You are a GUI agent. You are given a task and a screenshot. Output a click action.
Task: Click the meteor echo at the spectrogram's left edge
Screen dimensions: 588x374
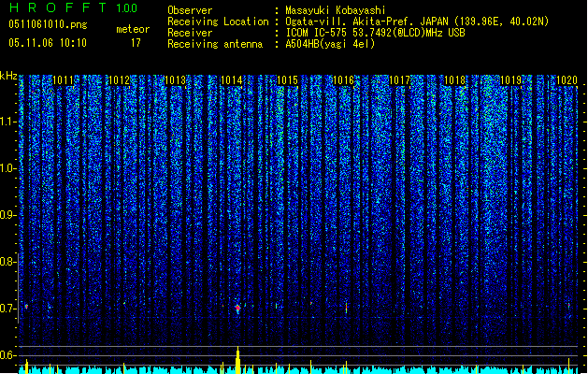tap(26, 307)
